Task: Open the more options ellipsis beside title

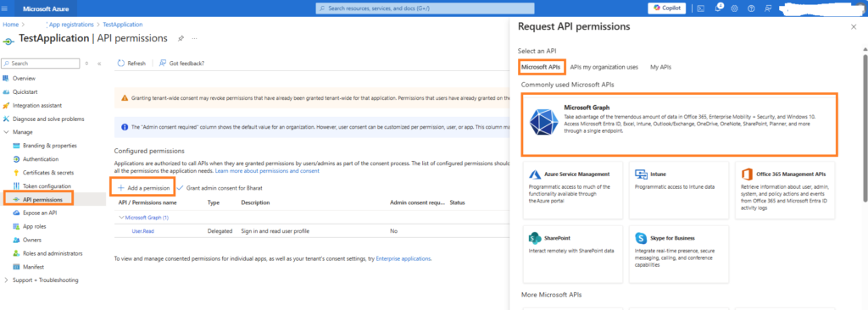Action: (194, 39)
